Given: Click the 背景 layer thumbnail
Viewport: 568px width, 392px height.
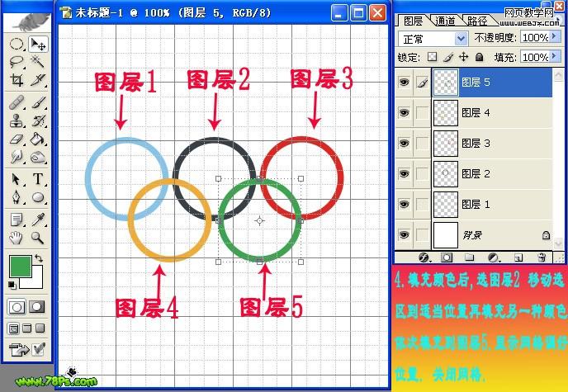Looking at the screenshot, I should pyautogui.click(x=446, y=235).
